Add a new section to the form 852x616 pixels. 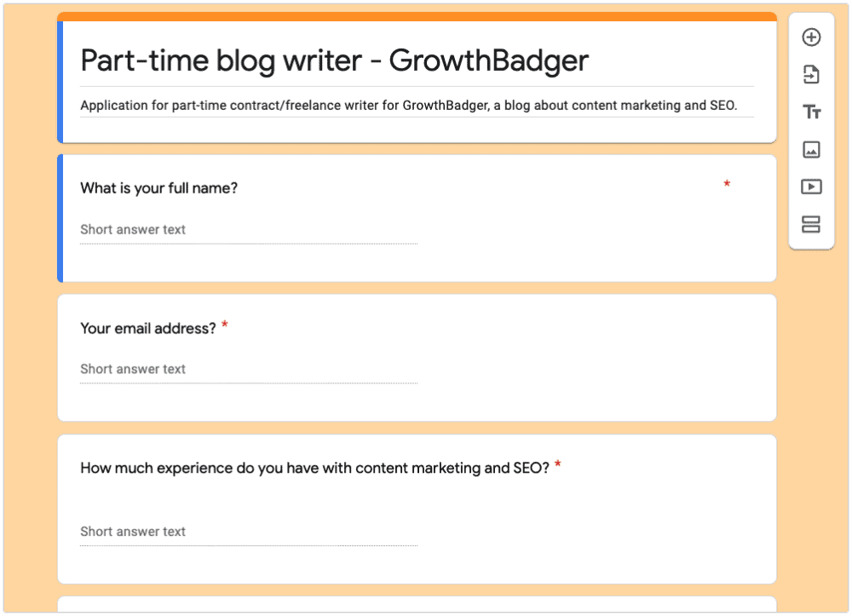click(811, 225)
